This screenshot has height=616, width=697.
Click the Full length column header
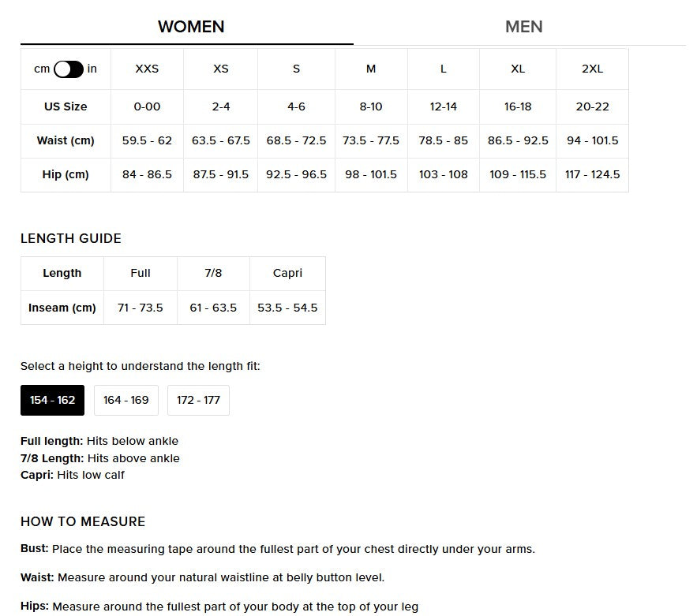141,274
